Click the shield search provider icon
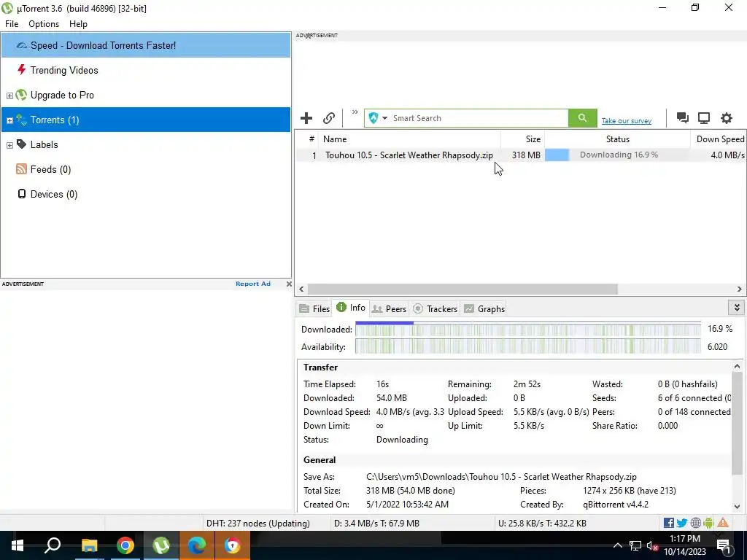747x560 pixels. pyautogui.click(x=373, y=118)
